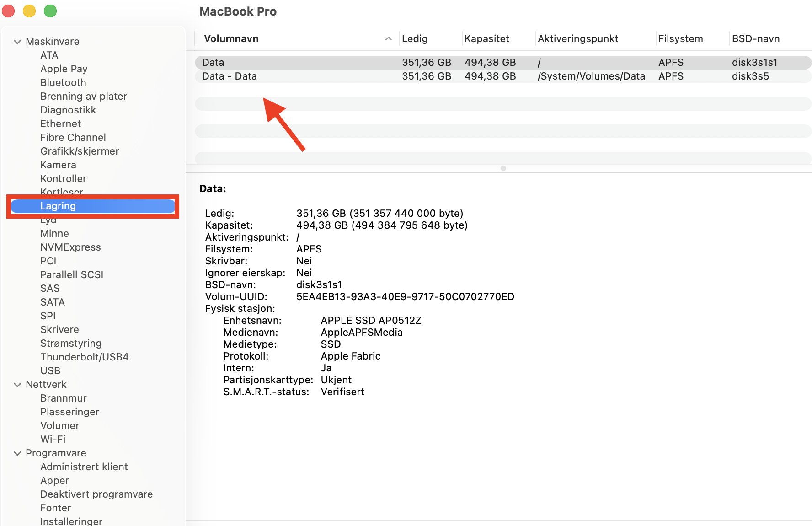Image resolution: width=812 pixels, height=526 pixels.
Task: Close the MacBook Pro window
Action: click(8, 11)
